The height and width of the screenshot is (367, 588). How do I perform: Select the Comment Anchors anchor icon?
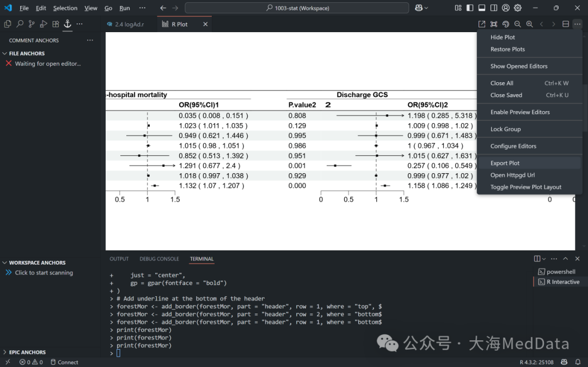68,23
